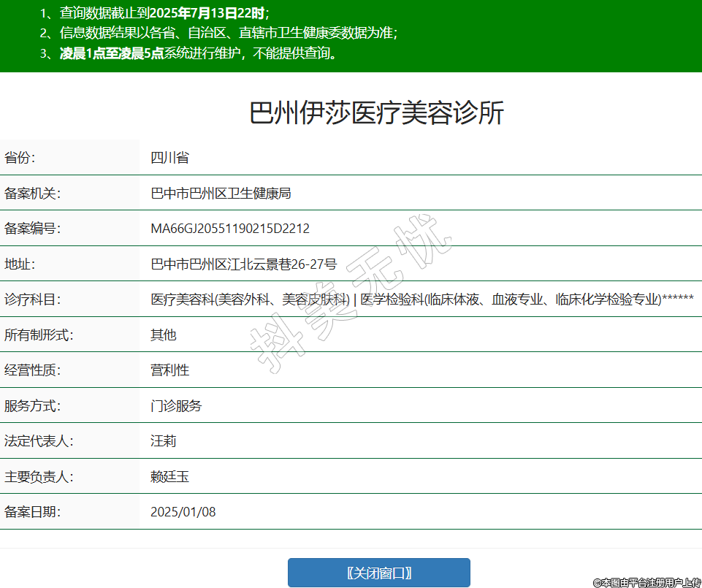Click the 凌晨1点至凌晨5点 maintenance notice
This screenshot has width=702, height=588.
112,53
